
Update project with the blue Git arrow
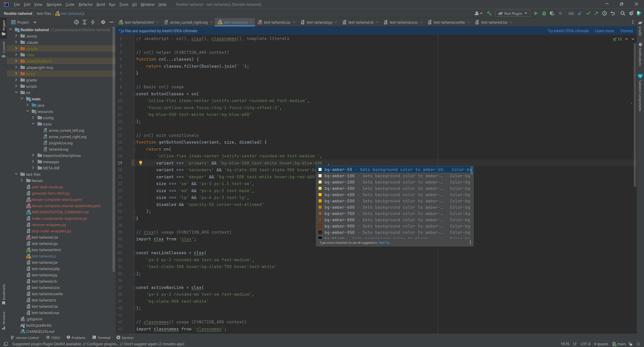(580, 13)
